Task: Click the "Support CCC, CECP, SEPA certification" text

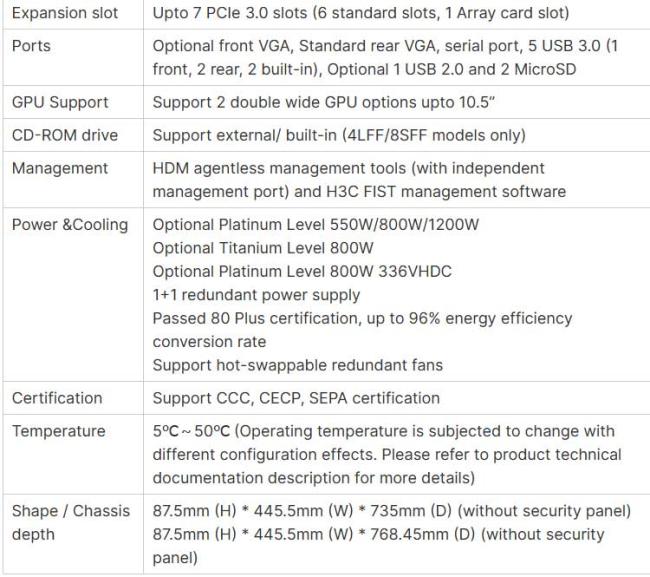Action: point(296,398)
